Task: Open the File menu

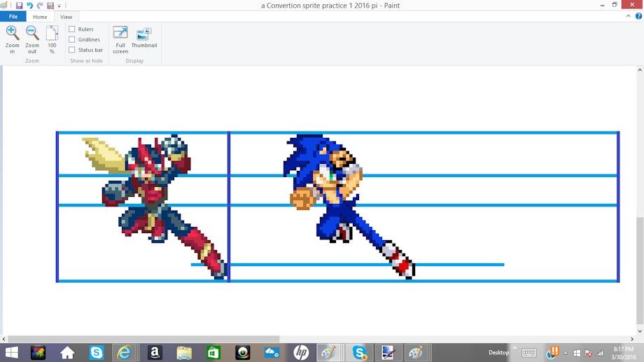Action: coord(13,16)
